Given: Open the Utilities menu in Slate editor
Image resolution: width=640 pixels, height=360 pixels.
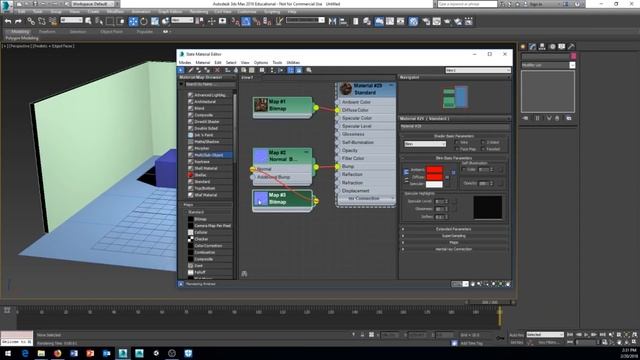Looking at the screenshot, I should (x=293, y=62).
